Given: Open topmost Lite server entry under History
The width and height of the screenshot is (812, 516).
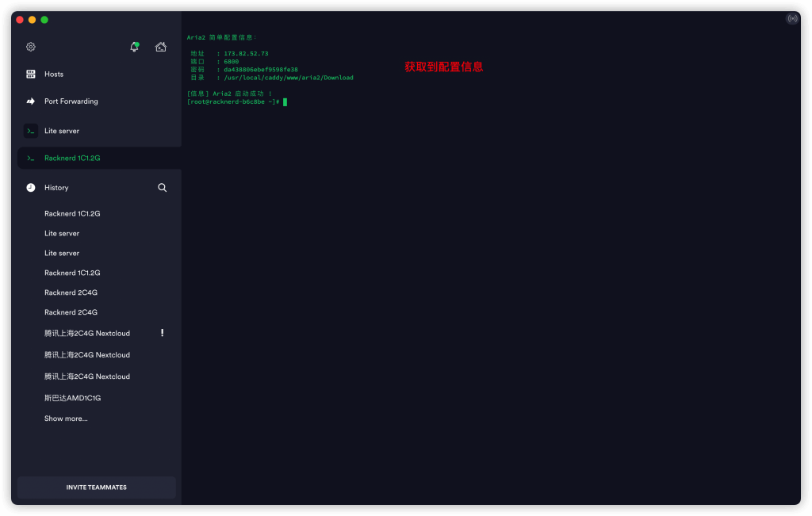Looking at the screenshot, I should point(62,234).
